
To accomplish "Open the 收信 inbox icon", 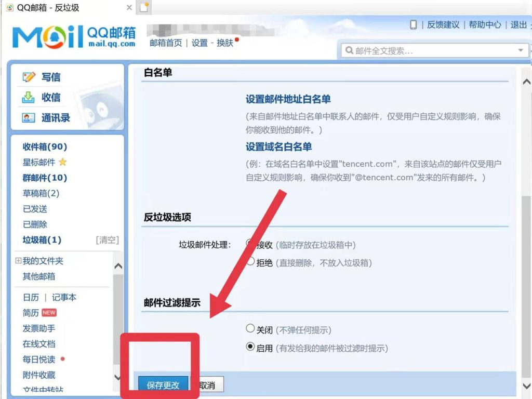I will (x=29, y=97).
